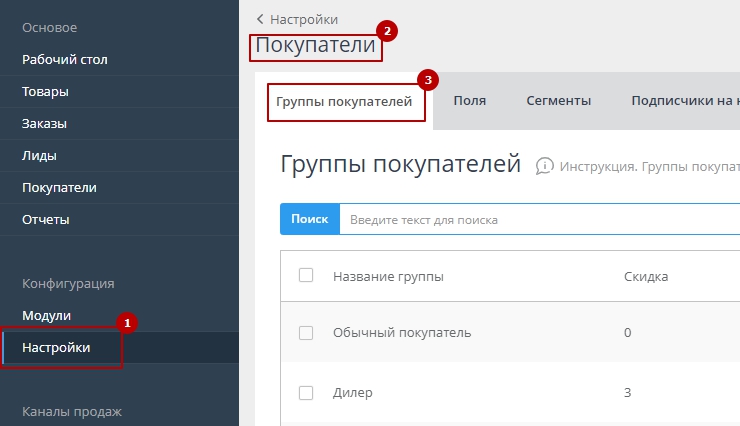Toggle the select-all checkbox in table header
The height and width of the screenshot is (426, 740).
(x=306, y=276)
